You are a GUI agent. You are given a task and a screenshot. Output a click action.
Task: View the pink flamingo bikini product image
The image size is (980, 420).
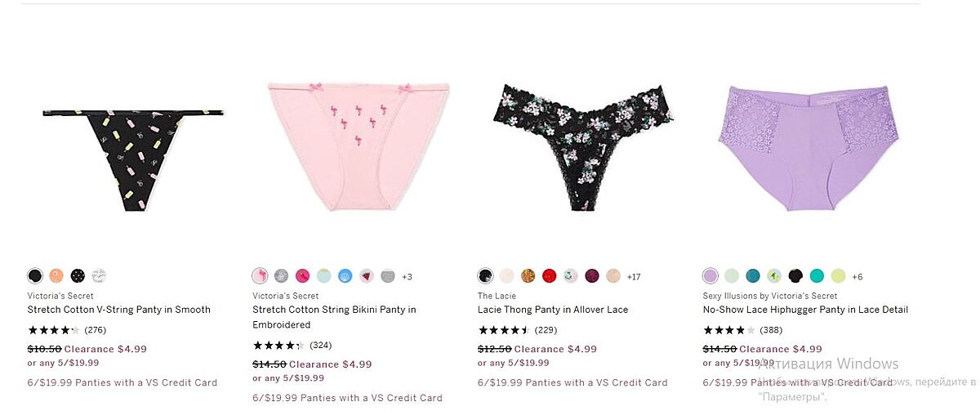pos(359,146)
